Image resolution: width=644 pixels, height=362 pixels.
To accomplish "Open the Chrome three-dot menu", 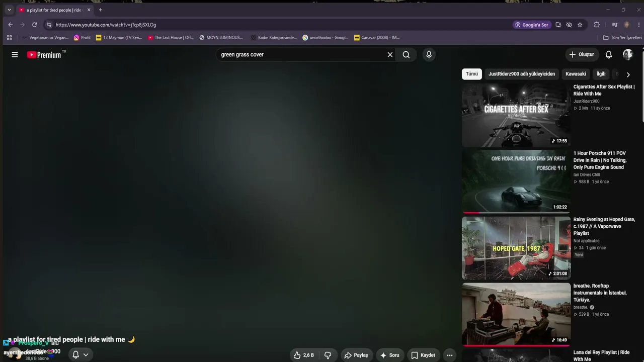I will (639, 25).
